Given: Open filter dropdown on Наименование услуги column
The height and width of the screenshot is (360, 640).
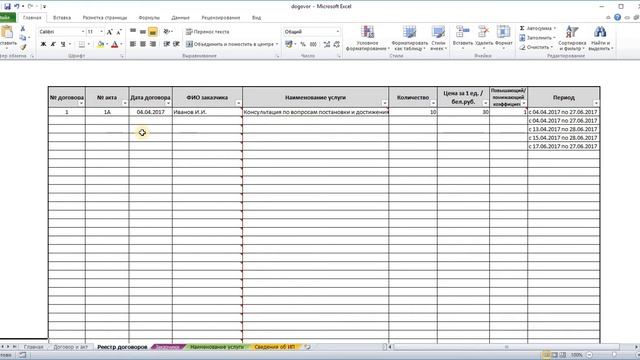Looking at the screenshot, I should click(x=384, y=103).
